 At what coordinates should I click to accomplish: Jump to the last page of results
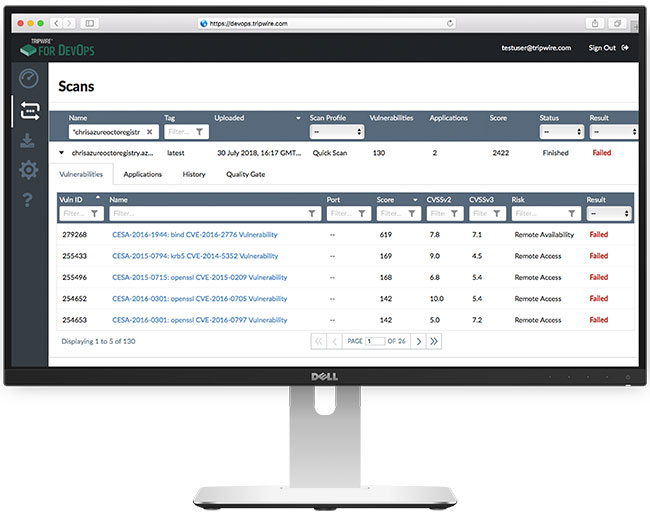pos(434,341)
